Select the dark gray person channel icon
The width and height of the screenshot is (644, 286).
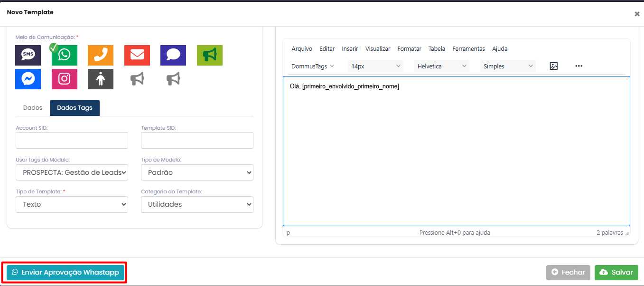pyautogui.click(x=101, y=79)
